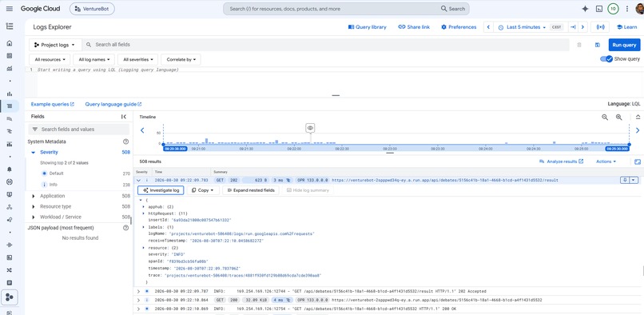Collapse the Fields panel with arrow icon
The height and width of the screenshot is (315, 644).
124,117
